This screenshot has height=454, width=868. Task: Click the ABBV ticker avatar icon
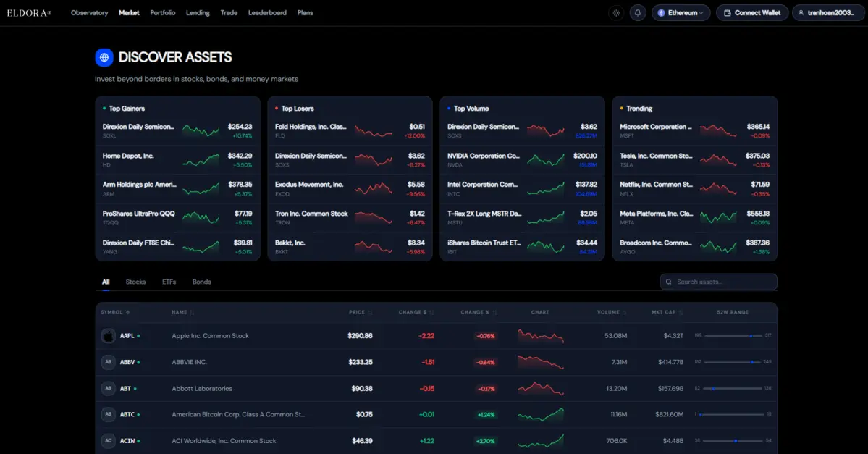click(109, 362)
